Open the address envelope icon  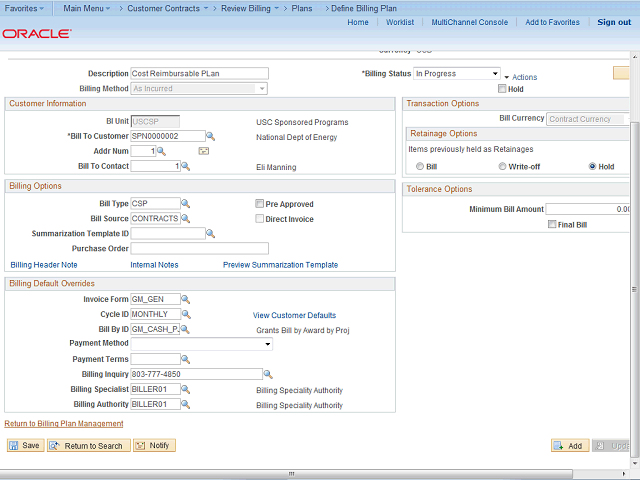[203, 151]
